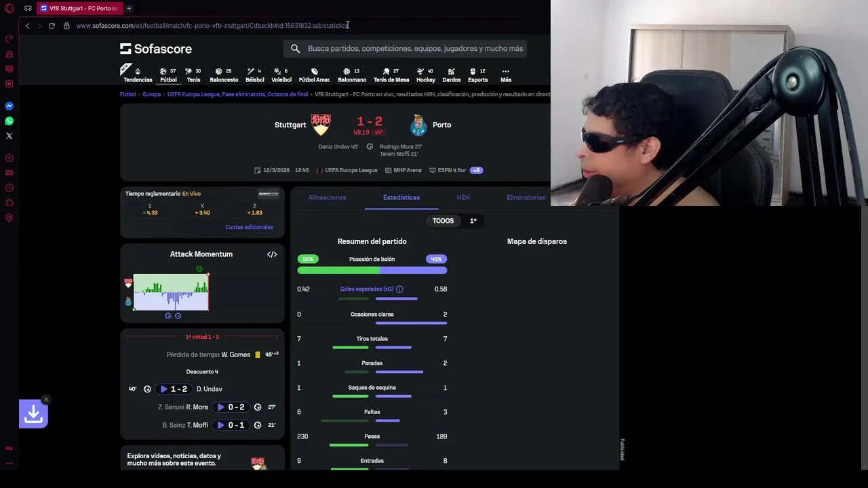Click the Sofascore logo
Image resolution: width=868 pixels, height=488 pixels.
pyautogui.click(x=156, y=49)
